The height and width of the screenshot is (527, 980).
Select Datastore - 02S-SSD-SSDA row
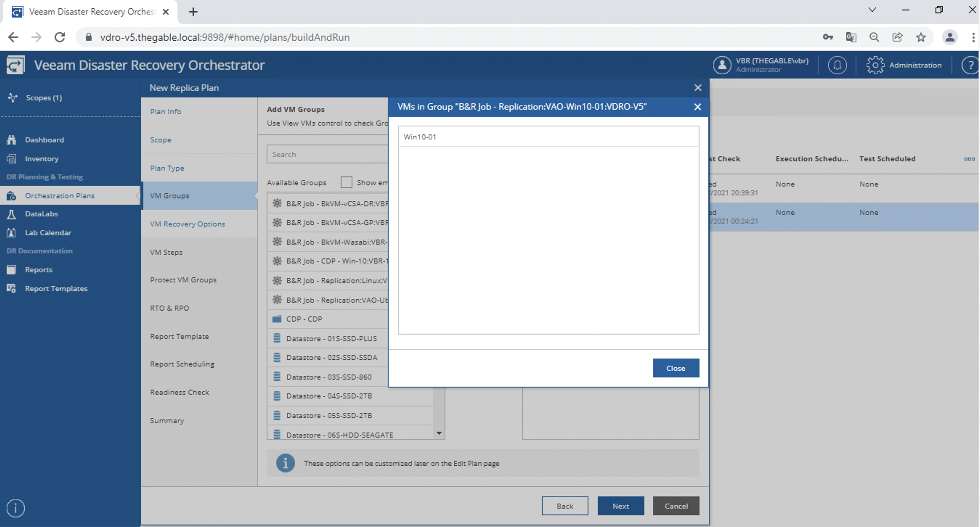328,358
